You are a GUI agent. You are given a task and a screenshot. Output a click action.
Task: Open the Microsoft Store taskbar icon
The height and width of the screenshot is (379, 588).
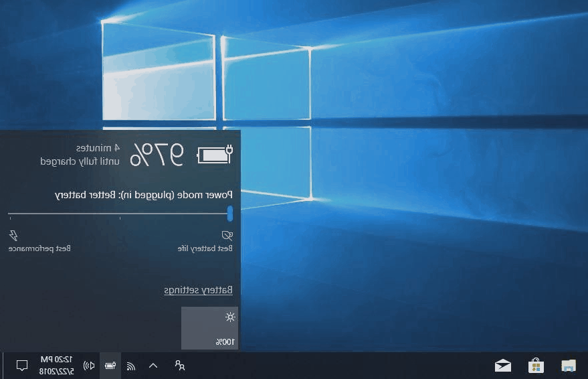point(536,366)
